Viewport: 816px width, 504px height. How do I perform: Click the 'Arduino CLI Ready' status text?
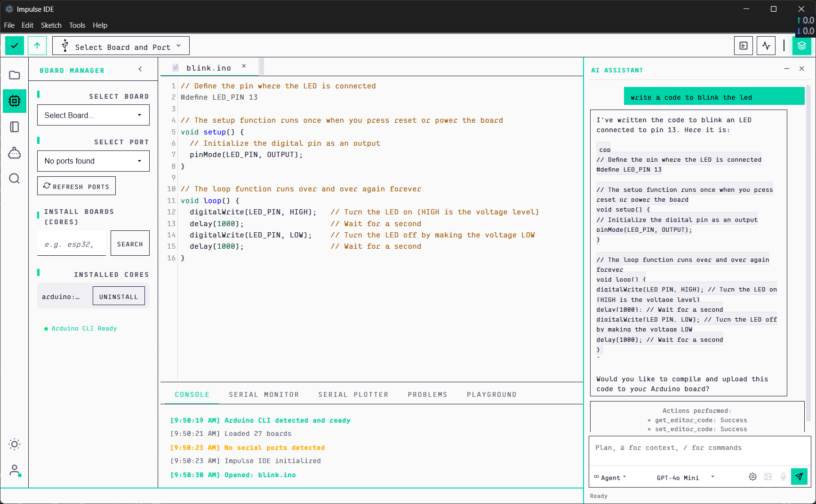pos(84,329)
